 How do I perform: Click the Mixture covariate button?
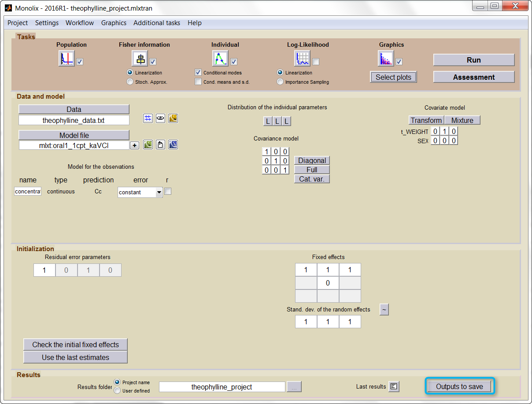pos(462,120)
